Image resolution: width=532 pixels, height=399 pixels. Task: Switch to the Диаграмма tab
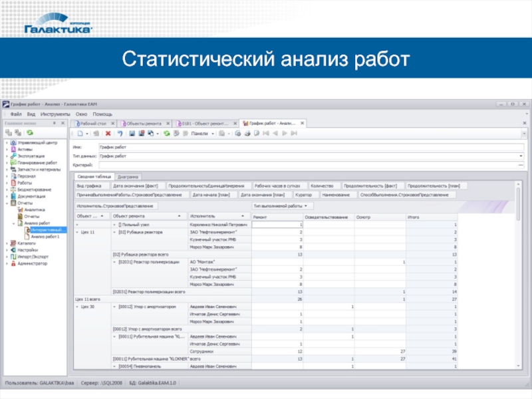tap(128, 177)
